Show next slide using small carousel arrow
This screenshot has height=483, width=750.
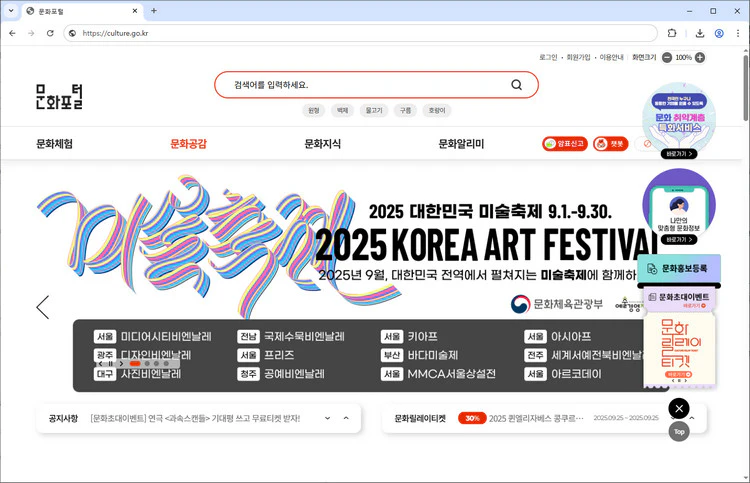coord(121,363)
